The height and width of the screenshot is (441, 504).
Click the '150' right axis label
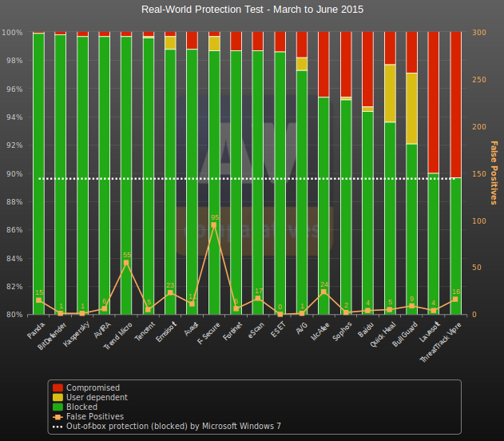pos(479,174)
